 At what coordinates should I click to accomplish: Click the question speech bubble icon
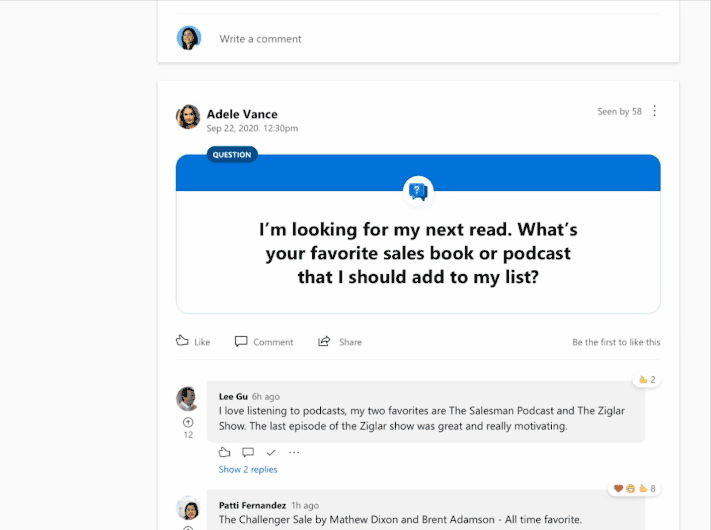tap(418, 191)
